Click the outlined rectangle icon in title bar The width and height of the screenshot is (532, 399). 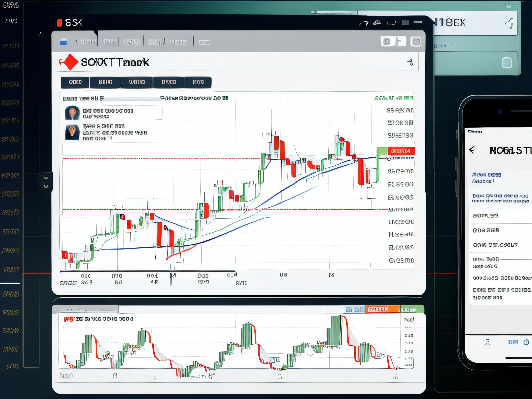click(x=391, y=23)
